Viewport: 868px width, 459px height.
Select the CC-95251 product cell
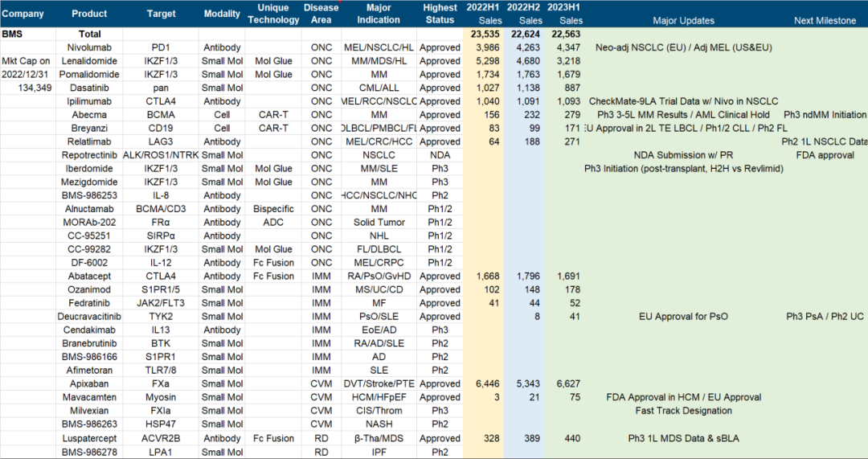click(89, 236)
